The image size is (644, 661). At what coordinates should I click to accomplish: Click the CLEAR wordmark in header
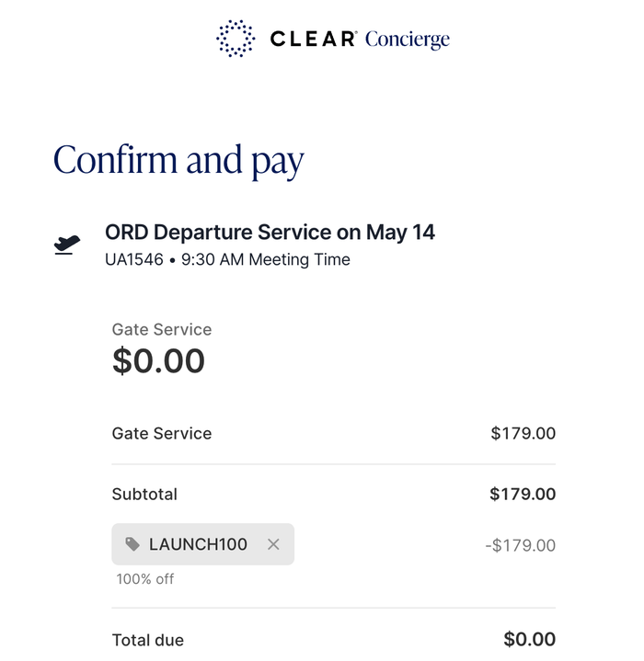click(x=314, y=39)
